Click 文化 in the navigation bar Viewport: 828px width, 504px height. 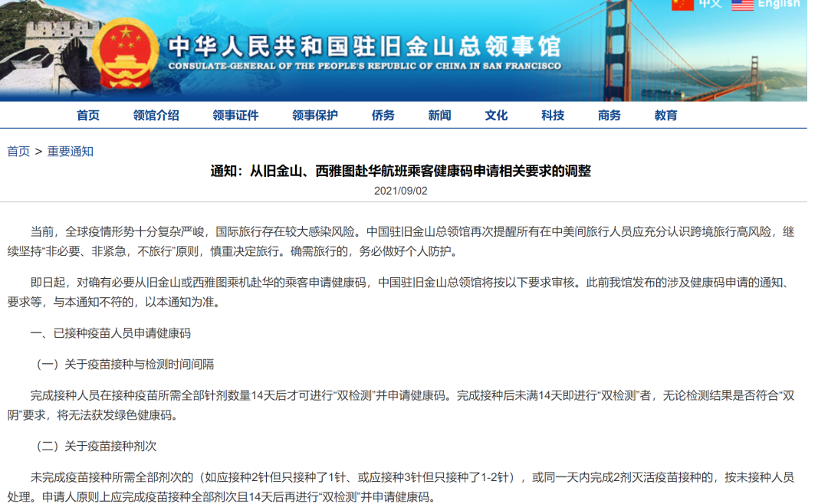pos(496,116)
